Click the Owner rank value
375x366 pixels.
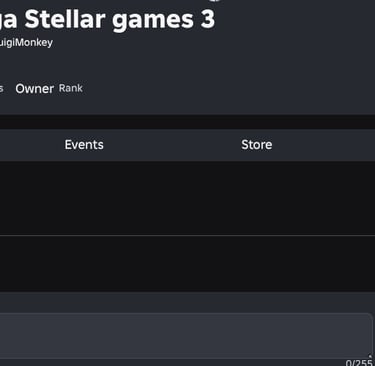pyautogui.click(x=34, y=89)
